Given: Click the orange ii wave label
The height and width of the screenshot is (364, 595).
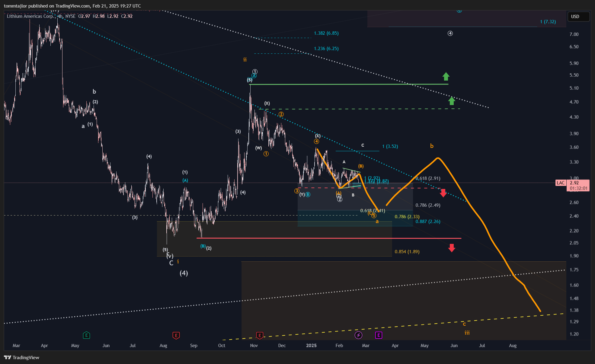Looking at the screenshot, I should coord(245,60).
